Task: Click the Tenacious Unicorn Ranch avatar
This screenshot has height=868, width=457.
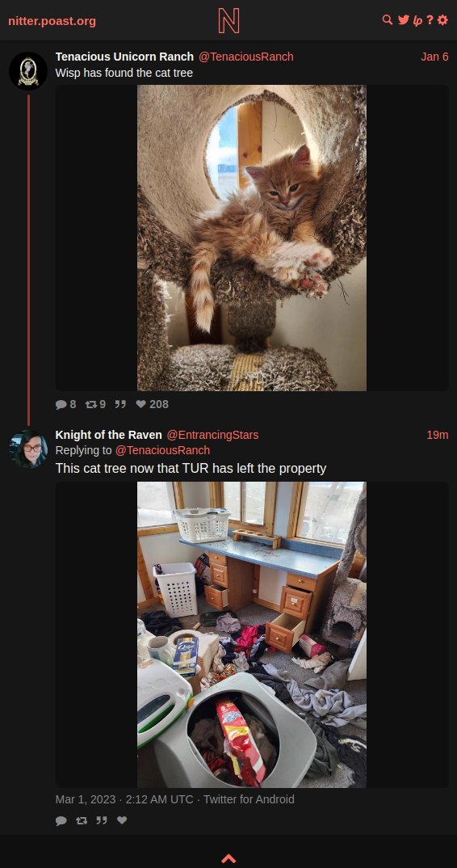Action: [x=28, y=71]
